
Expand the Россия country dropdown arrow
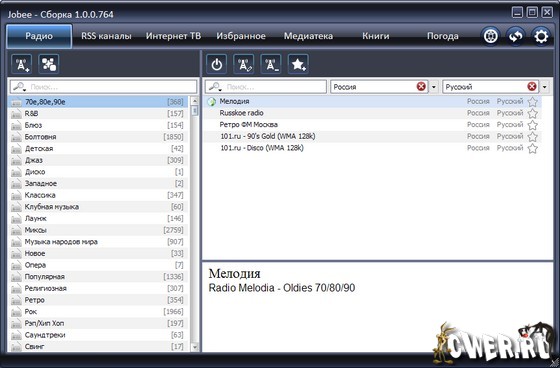(x=434, y=87)
